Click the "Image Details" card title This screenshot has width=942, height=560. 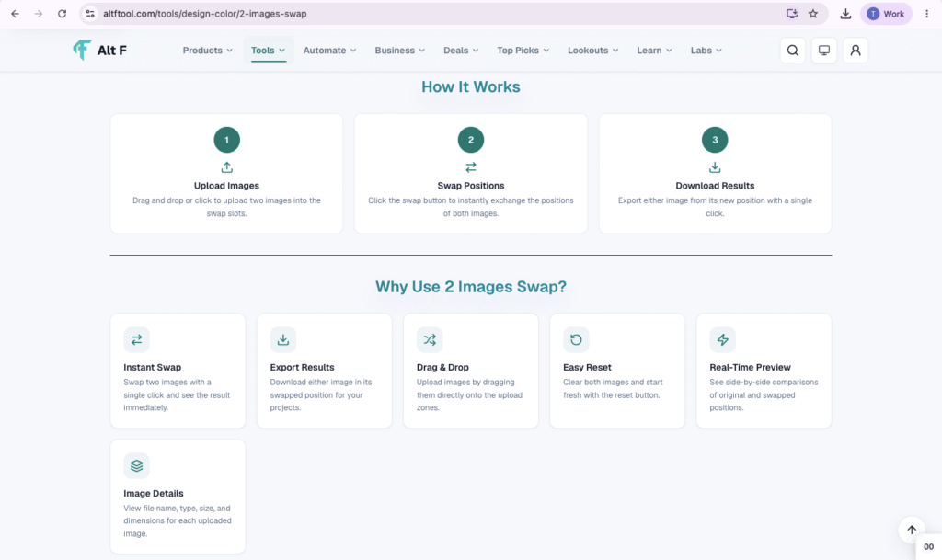click(154, 494)
